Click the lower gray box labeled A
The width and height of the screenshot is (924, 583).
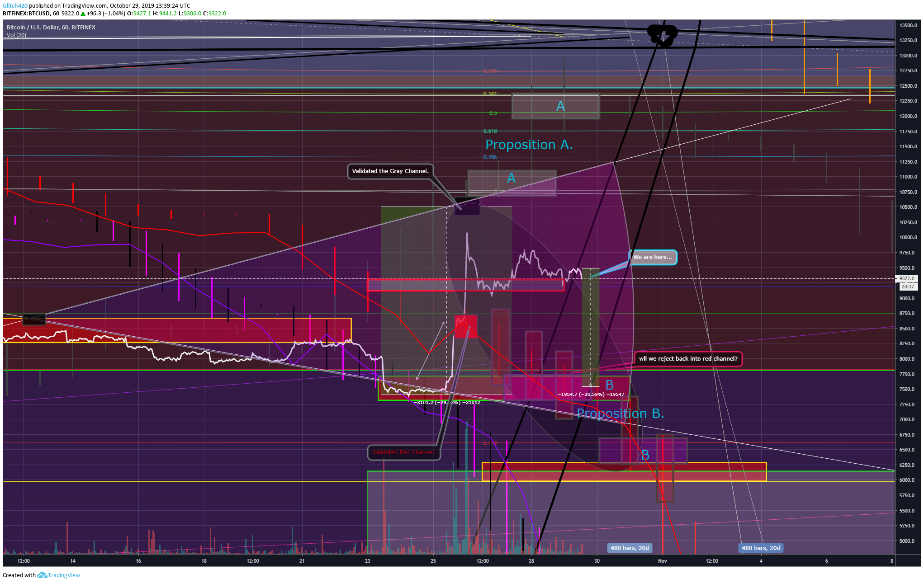tap(512, 183)
